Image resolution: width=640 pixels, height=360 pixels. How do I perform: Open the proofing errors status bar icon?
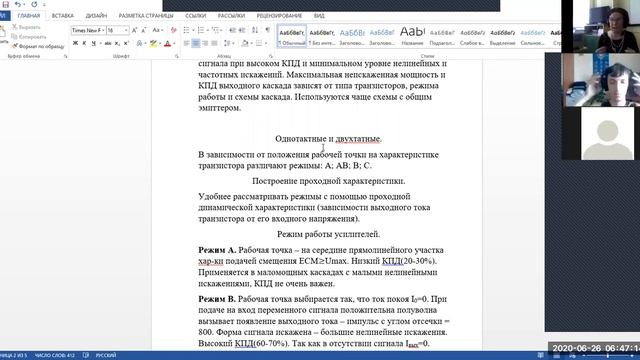coord(86,356)
